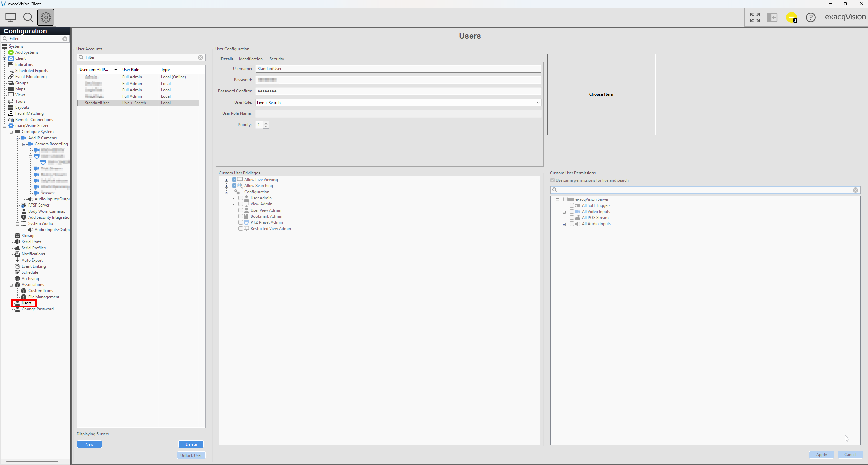This screenshot has height=465, width=868.
Task: Select Auto Export in the tree
Action: pyautogui.click(x=32, y=260)
